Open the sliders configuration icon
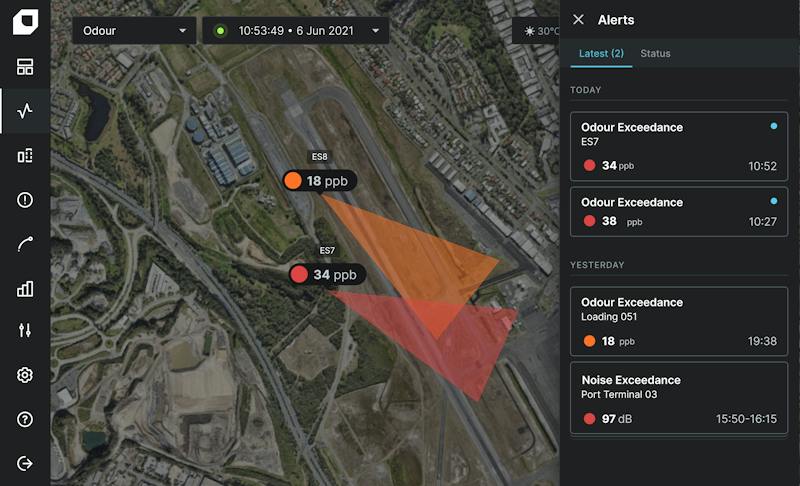 tap(25, 330)
